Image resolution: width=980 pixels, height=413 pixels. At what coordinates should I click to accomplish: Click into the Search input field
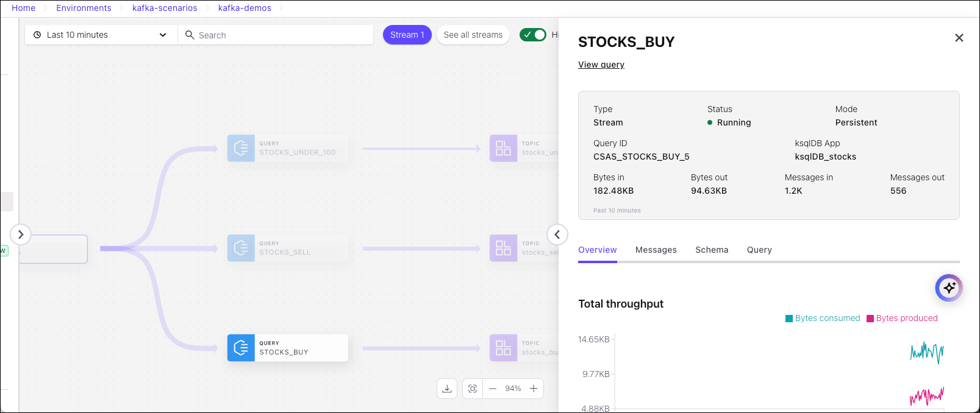[x=281, y=35]
